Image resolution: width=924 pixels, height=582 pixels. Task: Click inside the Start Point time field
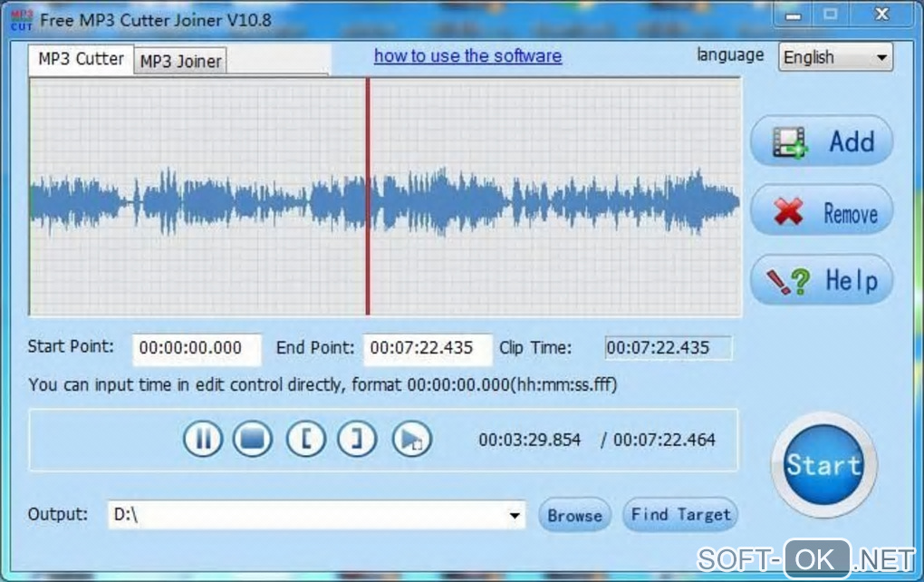197,348
